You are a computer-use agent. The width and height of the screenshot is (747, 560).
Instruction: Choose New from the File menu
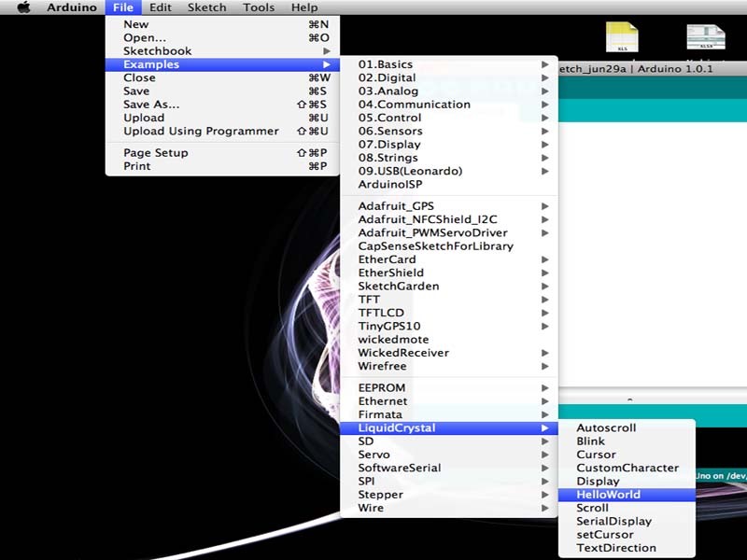[x=222, y=24]
